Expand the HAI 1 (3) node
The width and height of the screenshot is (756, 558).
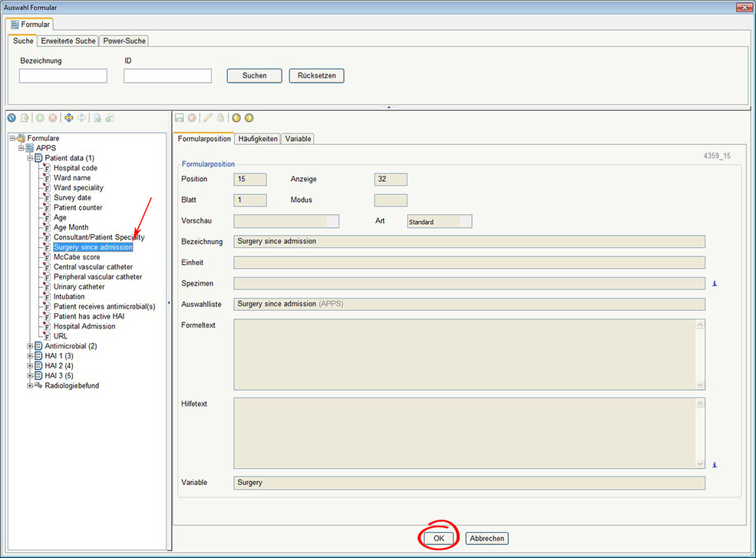31,356
